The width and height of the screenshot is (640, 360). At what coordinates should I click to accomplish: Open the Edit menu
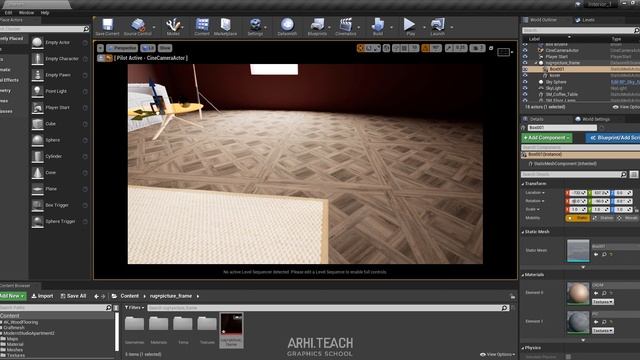[8, 13]
